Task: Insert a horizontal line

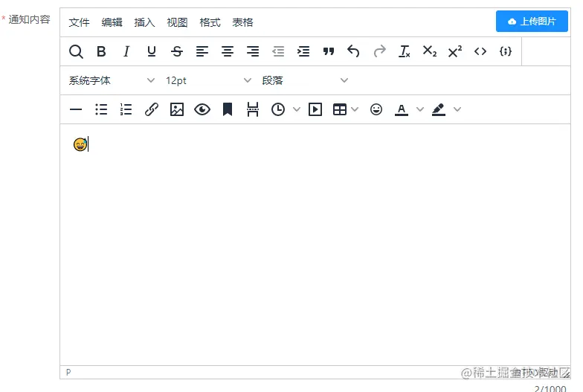Action: 76,109
